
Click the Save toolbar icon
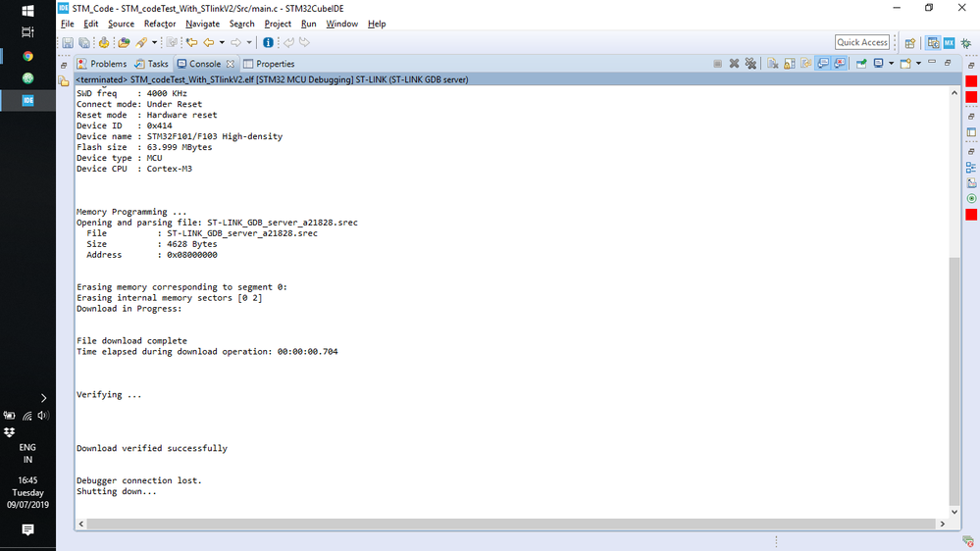(68, 42)
